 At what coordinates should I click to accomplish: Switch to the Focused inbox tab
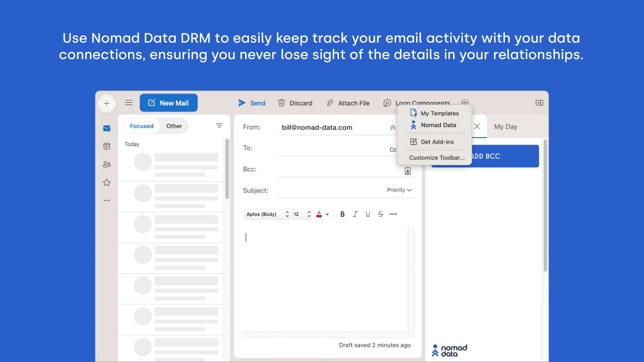141,126
